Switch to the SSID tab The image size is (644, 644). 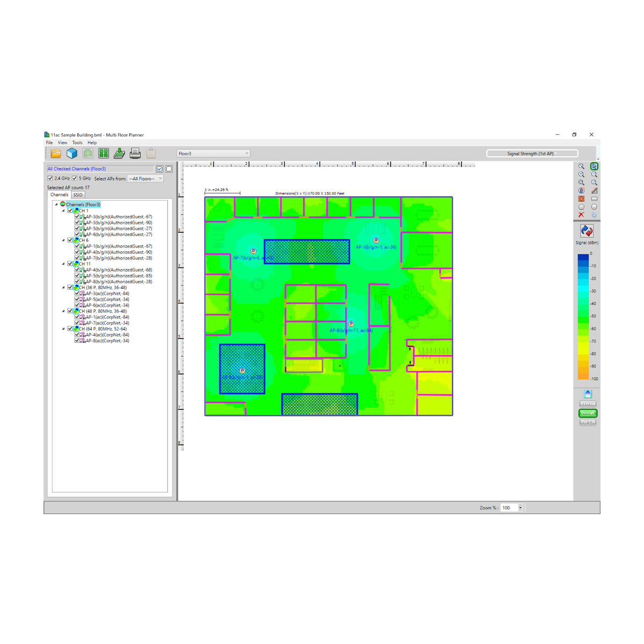coord(78,194)
